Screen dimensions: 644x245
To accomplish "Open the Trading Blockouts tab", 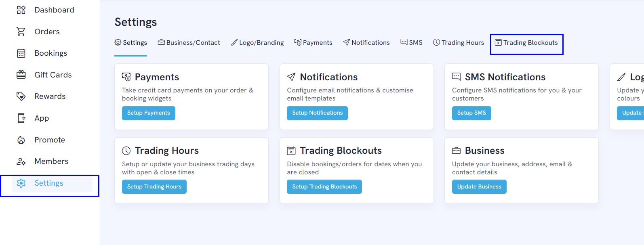I will 526,43.
